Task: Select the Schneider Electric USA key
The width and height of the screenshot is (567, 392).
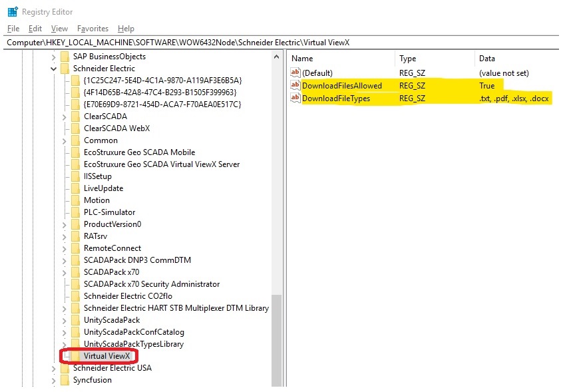Action: point(112,368)
